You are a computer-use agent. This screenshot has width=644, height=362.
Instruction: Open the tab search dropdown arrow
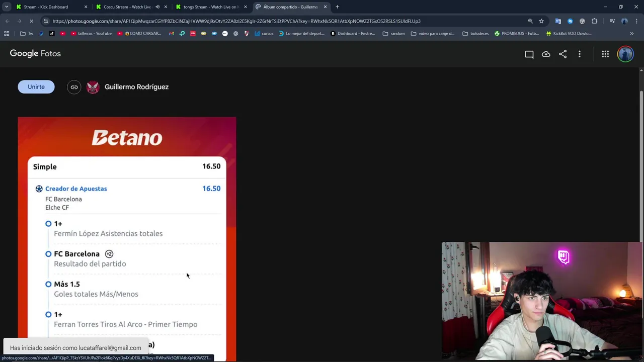pos(7,7)
